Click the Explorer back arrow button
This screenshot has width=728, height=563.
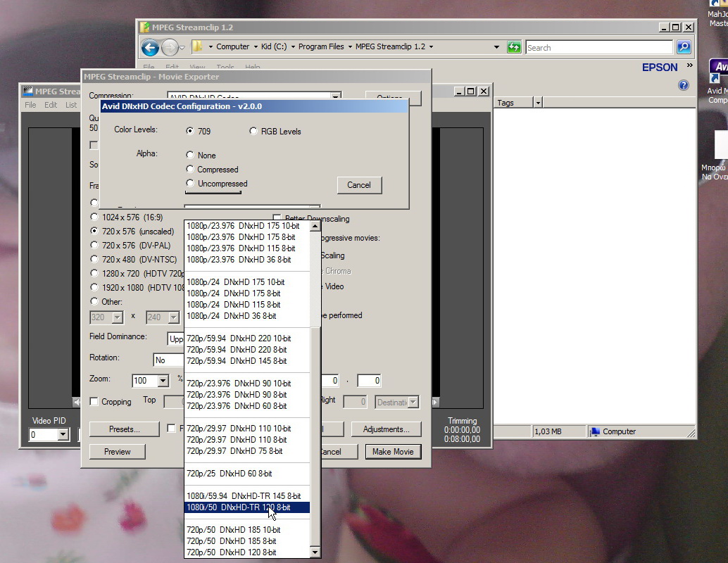coord(150,47)
